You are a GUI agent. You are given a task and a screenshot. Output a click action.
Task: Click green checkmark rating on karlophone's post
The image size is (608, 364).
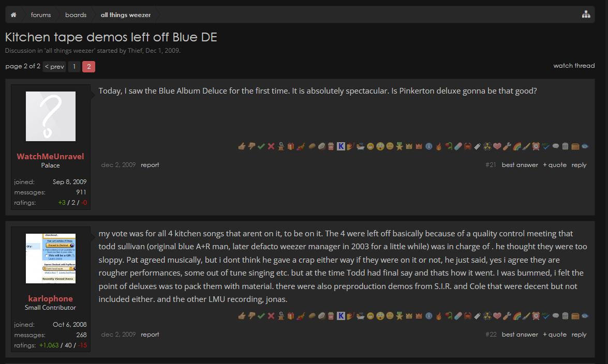click(261, 315)
